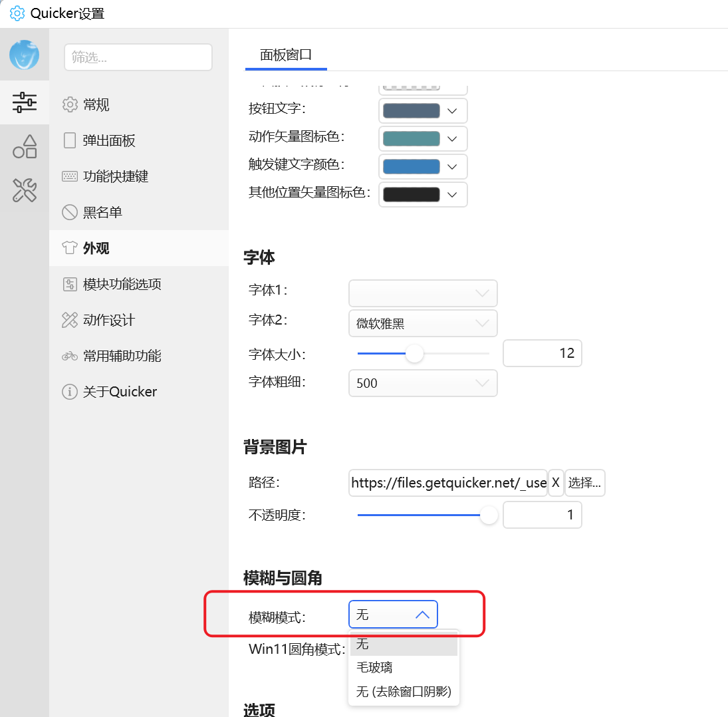Pick the 动作矢量图标色 teal swatch

412,138
